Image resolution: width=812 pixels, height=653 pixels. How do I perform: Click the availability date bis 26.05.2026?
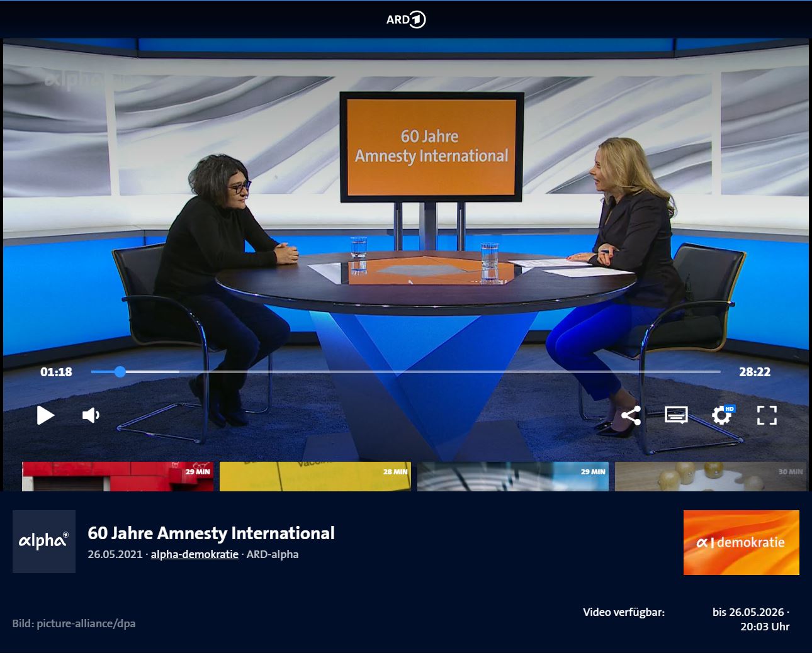click(748, 612)
